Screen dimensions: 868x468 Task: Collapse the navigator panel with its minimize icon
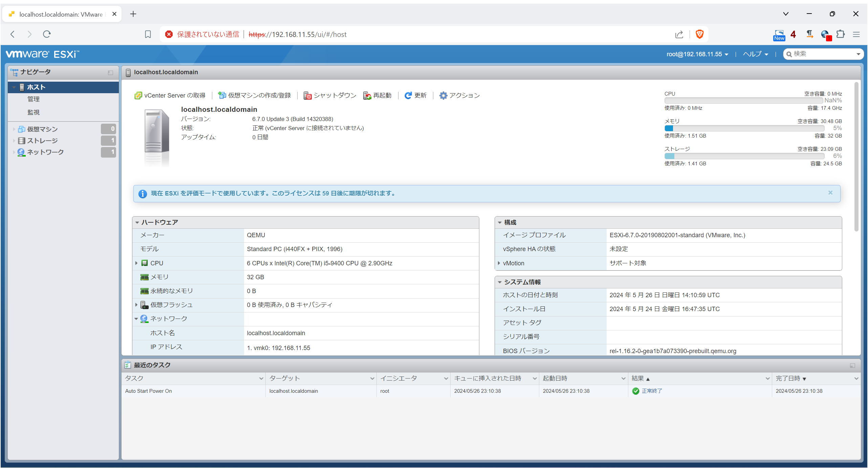coord(110,73)
